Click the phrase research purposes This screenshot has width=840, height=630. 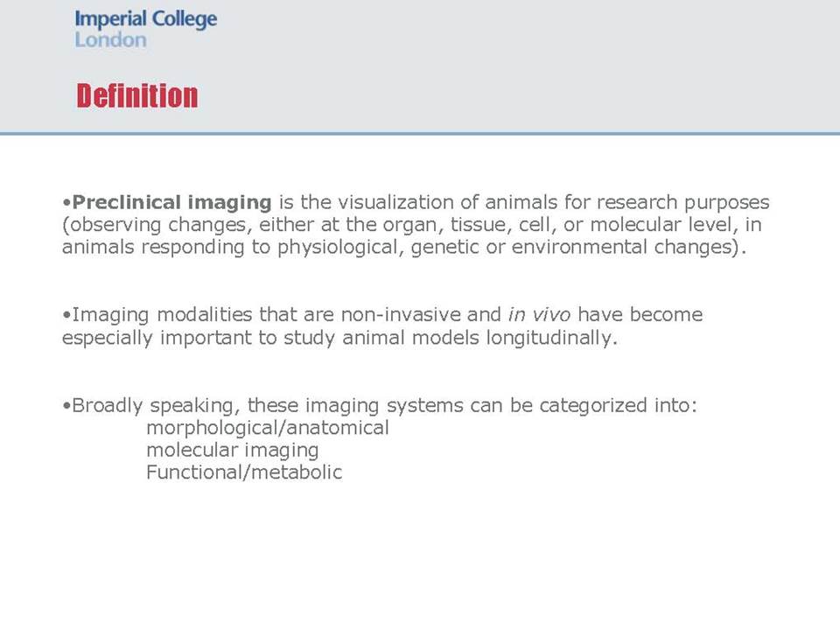pyautogui.click(x=683, y=202)
